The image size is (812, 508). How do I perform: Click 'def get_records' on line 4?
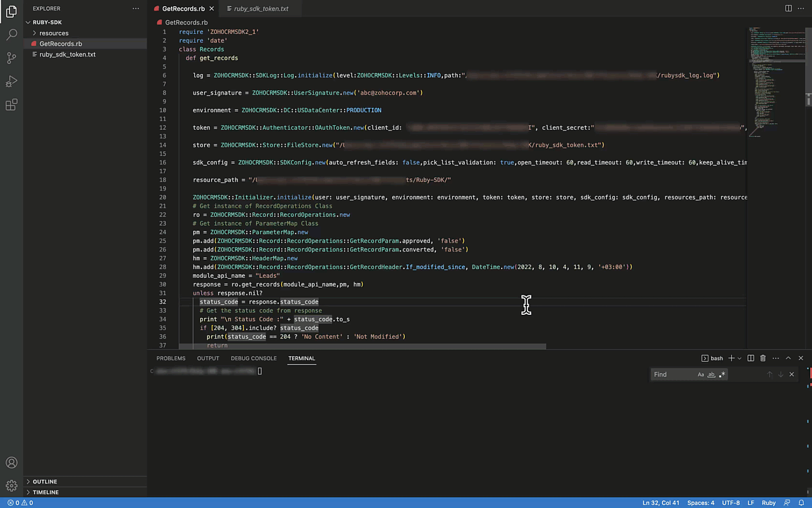[212, 58]
